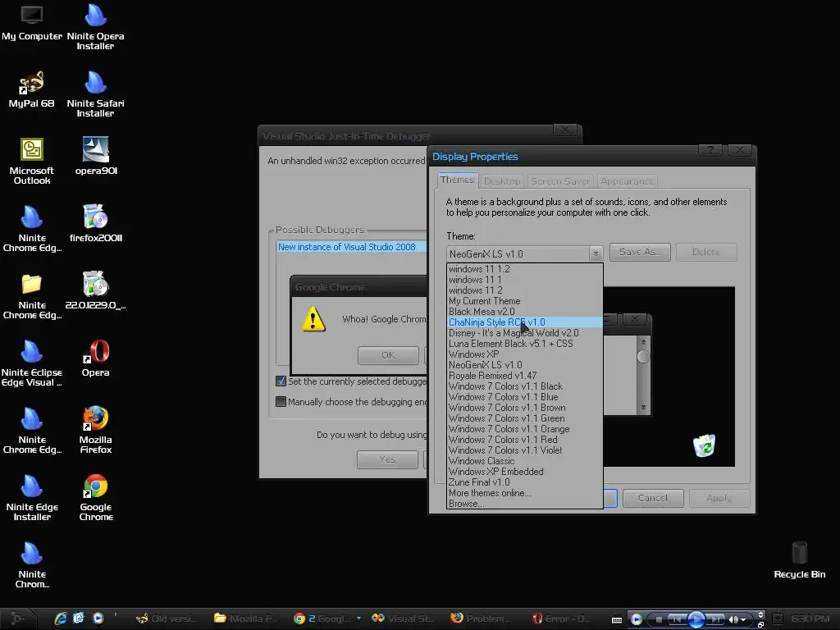Viewport: 840px width, 630px height.
Task: Launch MyPal 68 shortcut
Action: click(x=32, y=89)
